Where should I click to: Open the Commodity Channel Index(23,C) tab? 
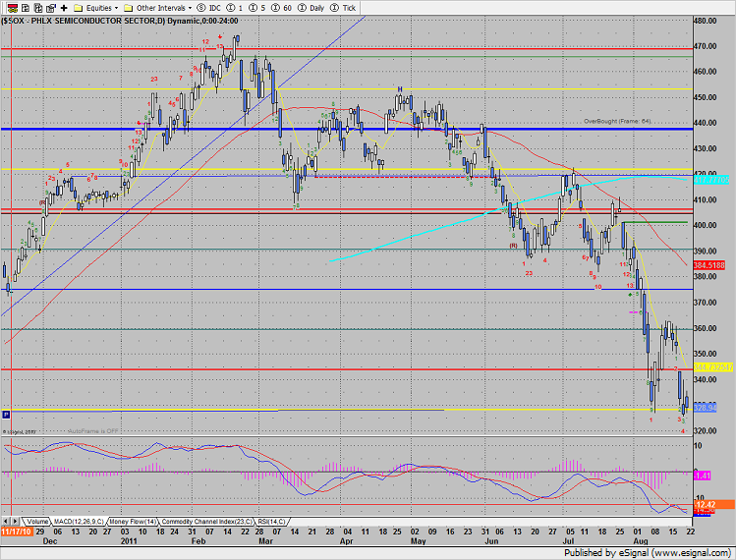point(206,522)
